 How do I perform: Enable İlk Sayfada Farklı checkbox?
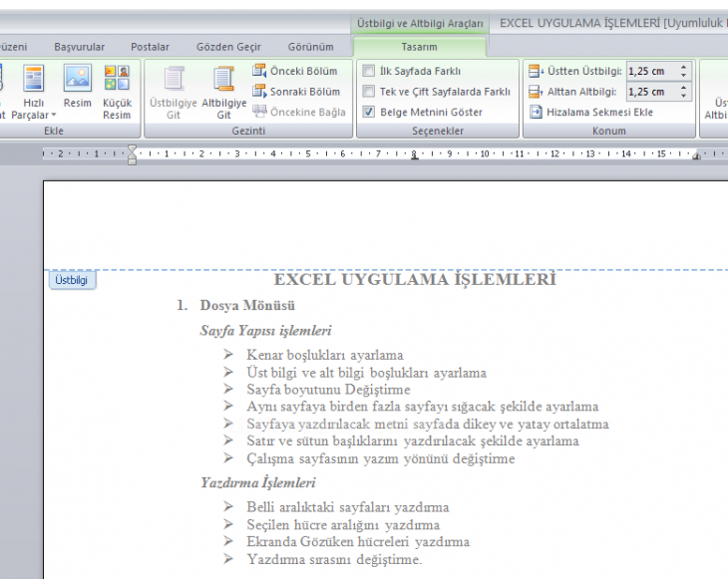tap(369, 71)
